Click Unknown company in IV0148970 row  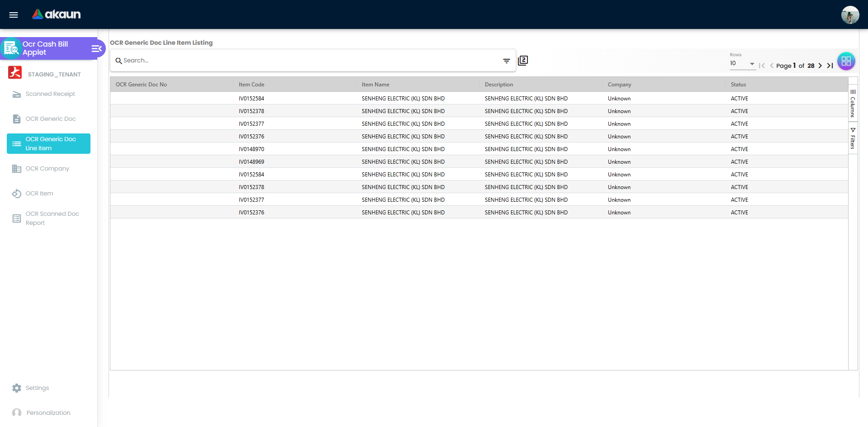coord(619,149)
